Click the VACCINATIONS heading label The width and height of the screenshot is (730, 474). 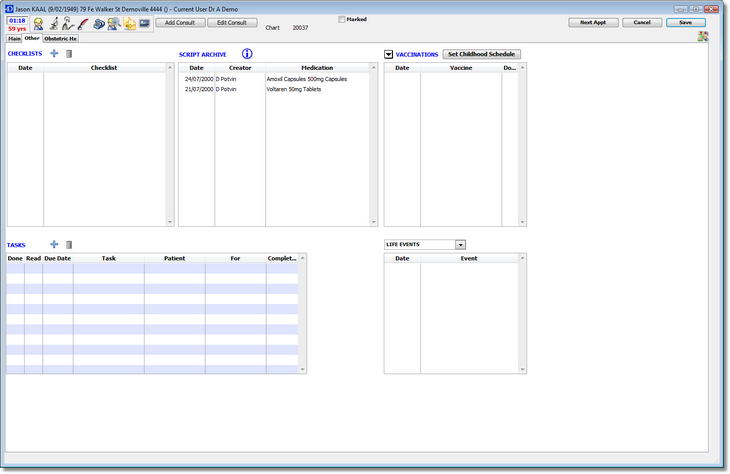click(x=417, y=54)
